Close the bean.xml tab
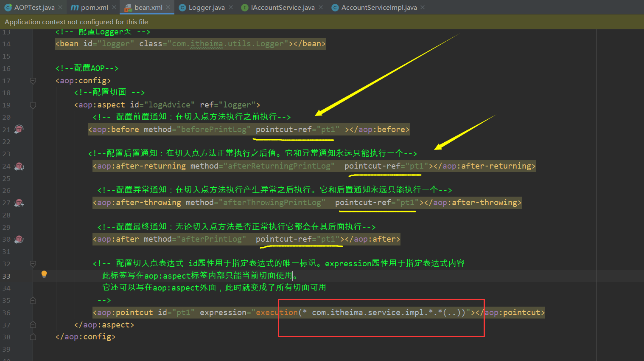 click(x=168, y=7)
